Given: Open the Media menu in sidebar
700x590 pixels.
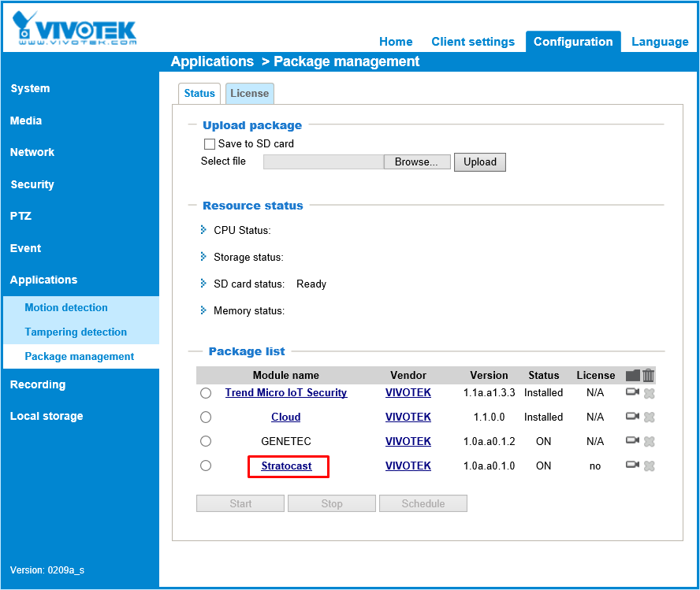Looking at the screenshot, I should pyautogui.click(x=26, y=121).
